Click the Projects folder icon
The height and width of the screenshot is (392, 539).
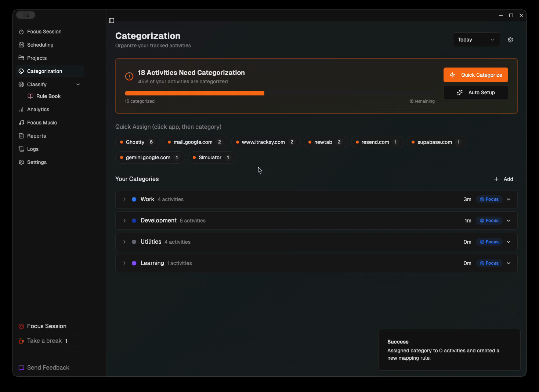click(x=21, y=58)
